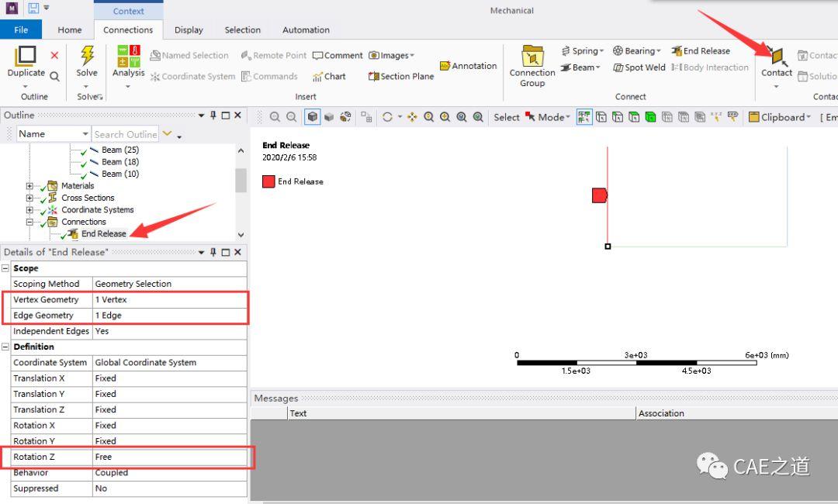Click the Suppressed No value
838x504 pixels.
click(169, 488)
